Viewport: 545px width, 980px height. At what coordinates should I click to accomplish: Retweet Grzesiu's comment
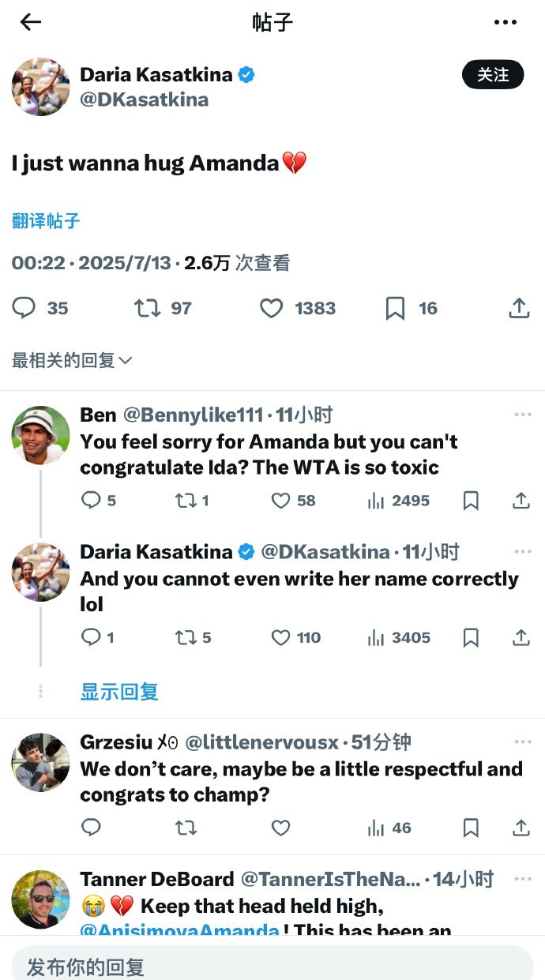(x=186, y=828)
